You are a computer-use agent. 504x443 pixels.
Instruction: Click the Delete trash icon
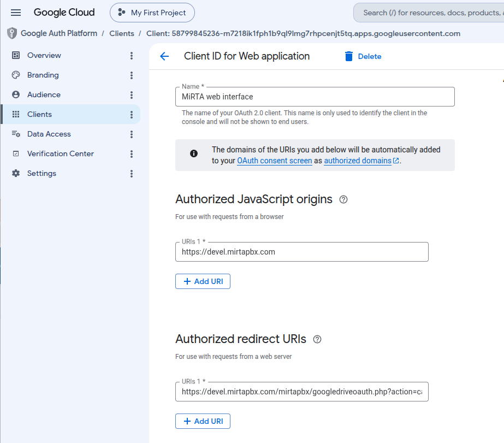pyautogui.click(x=349, y=56)
